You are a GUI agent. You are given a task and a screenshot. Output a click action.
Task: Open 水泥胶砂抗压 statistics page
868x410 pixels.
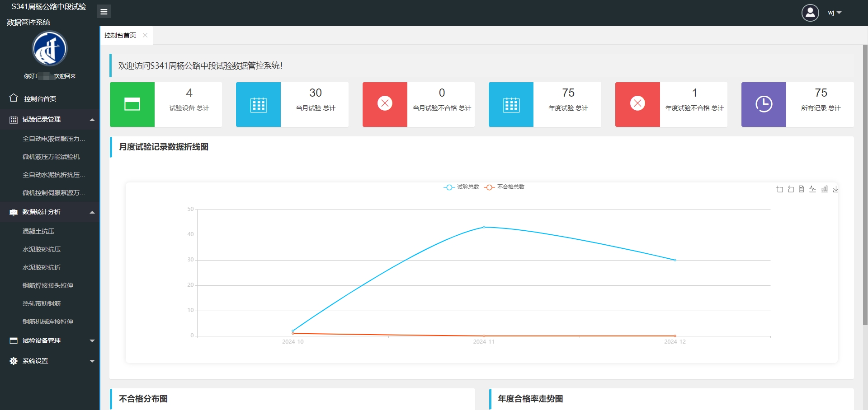(42, 249)
